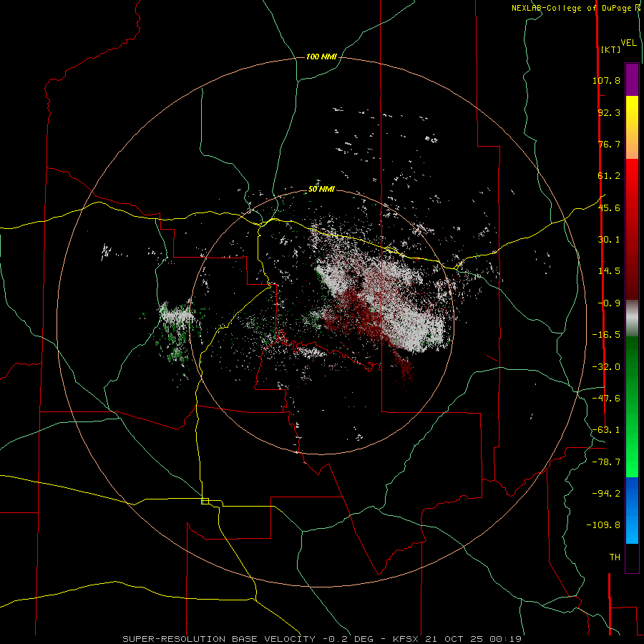Click the -109.8 velocity scale value
Viewport: 644px width, 644px height.
(x=603, y=525)
